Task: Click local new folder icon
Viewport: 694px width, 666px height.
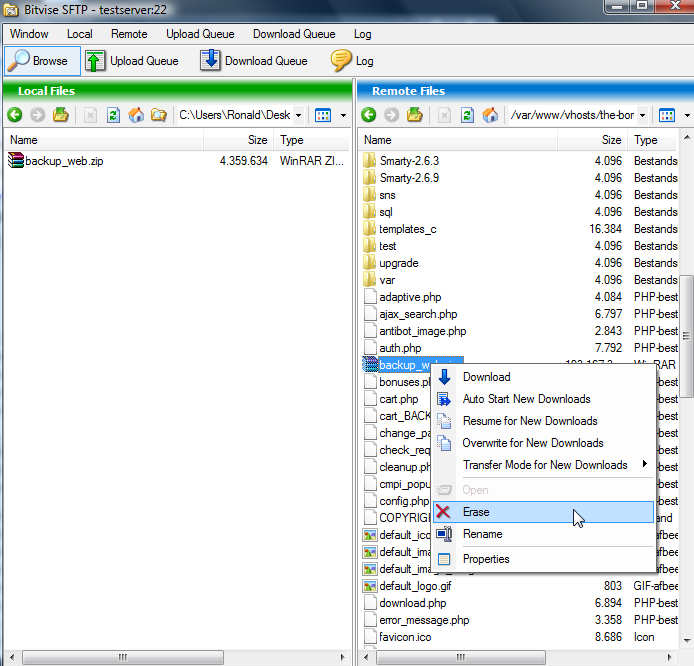Action: coord(158,115)
